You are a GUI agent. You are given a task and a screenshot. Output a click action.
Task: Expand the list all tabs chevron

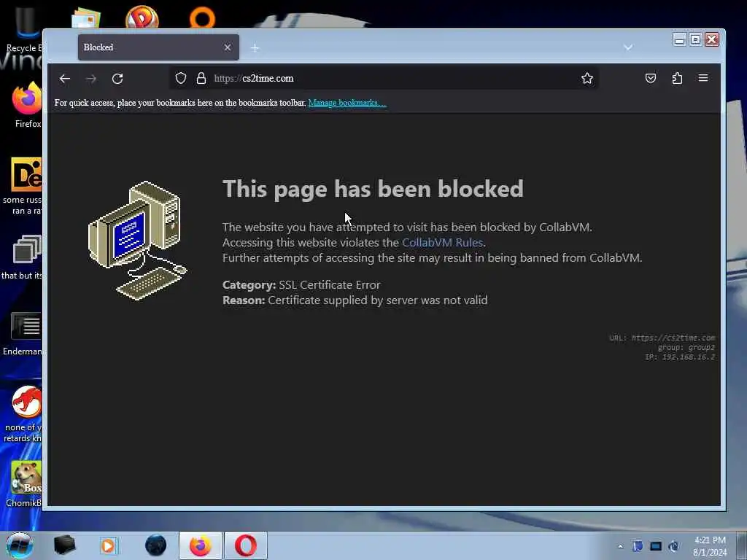pyautogui.click(x=628, y=47)
